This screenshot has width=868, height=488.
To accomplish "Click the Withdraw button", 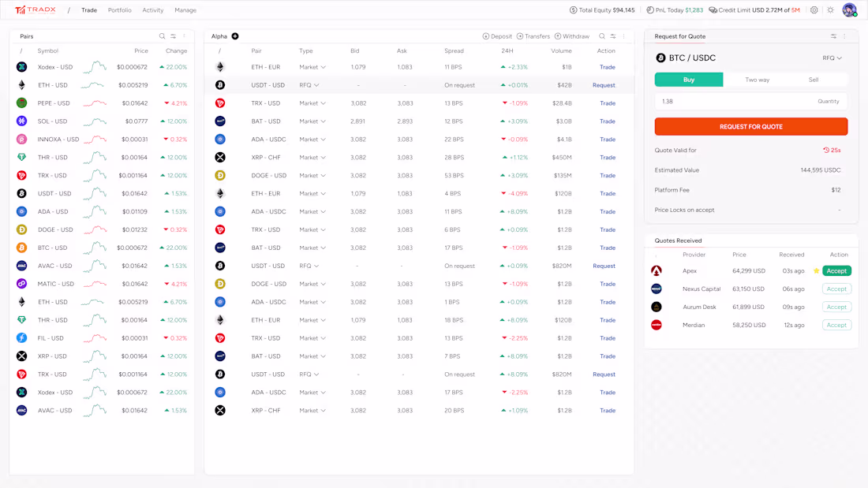I will pos(572,36).
